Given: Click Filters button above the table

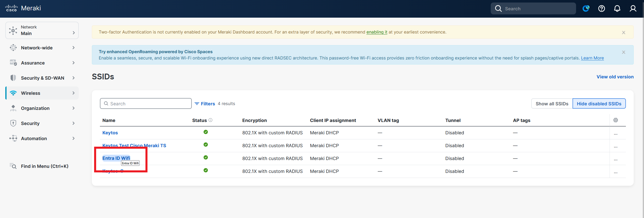Looking at the screenshot, I should point(205,104).
